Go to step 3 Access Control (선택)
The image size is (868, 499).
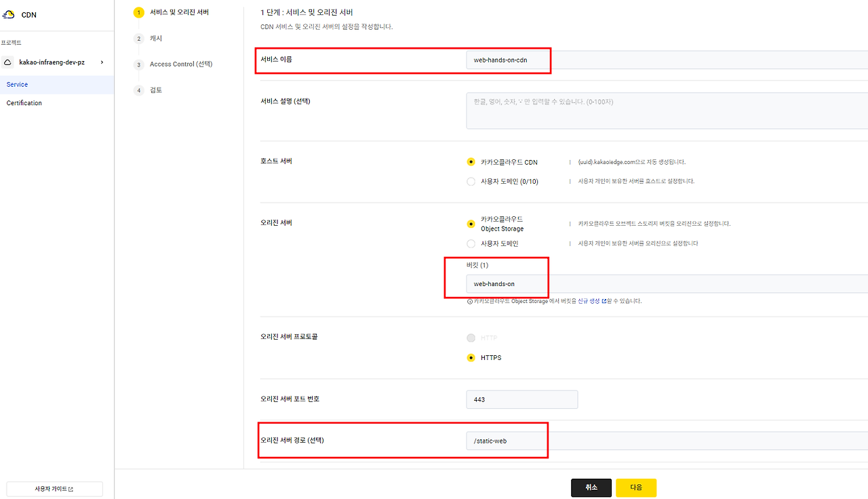[173, 64]
